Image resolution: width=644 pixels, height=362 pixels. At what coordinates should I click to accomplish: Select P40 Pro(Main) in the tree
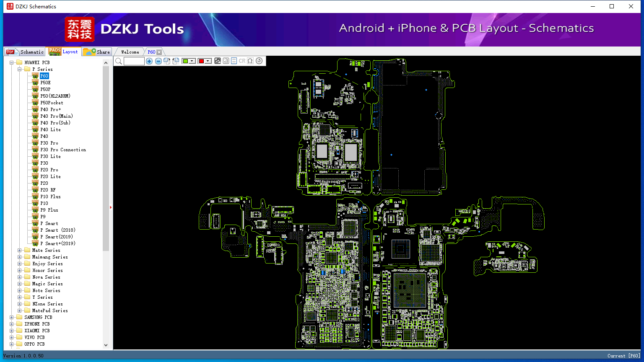[x=57, y=116]
